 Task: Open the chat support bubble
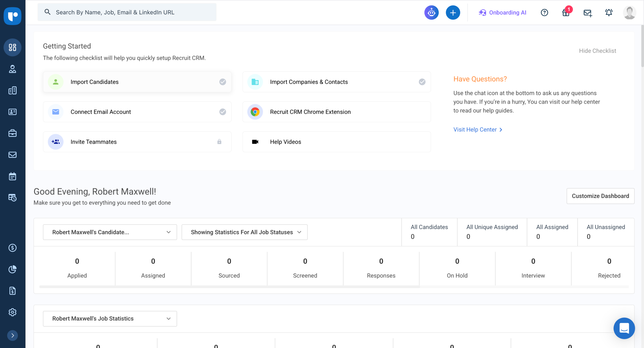[624, 328]
